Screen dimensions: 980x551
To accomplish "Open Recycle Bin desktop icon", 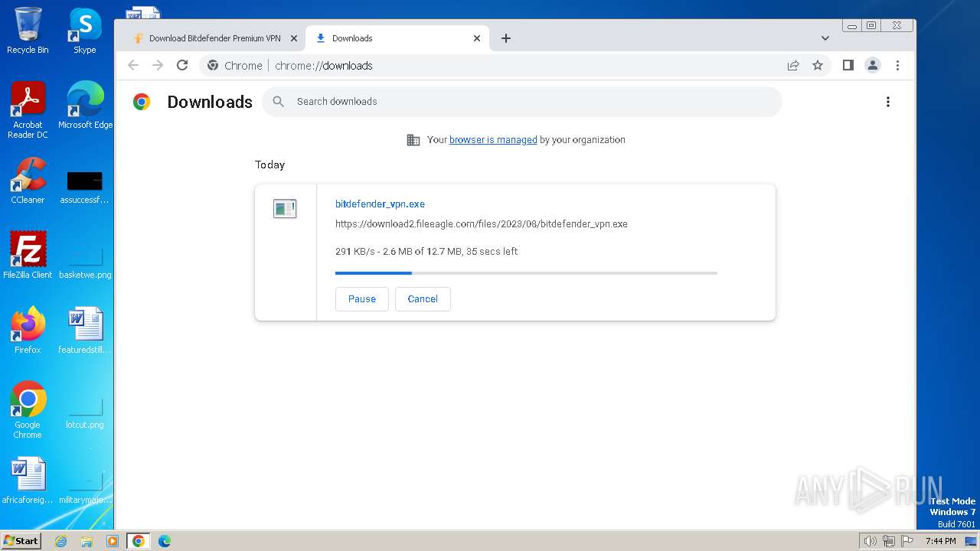I will point(28,31).
